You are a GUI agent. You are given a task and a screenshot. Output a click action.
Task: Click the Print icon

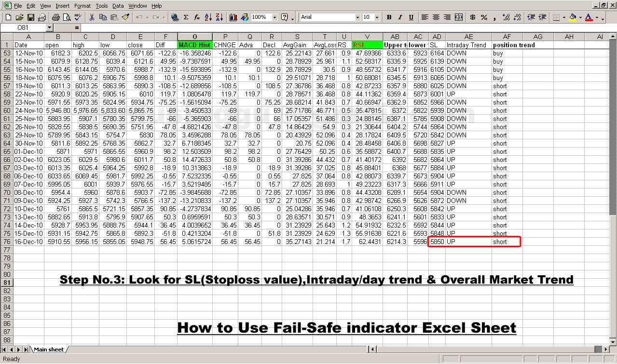tap(55, 17)
